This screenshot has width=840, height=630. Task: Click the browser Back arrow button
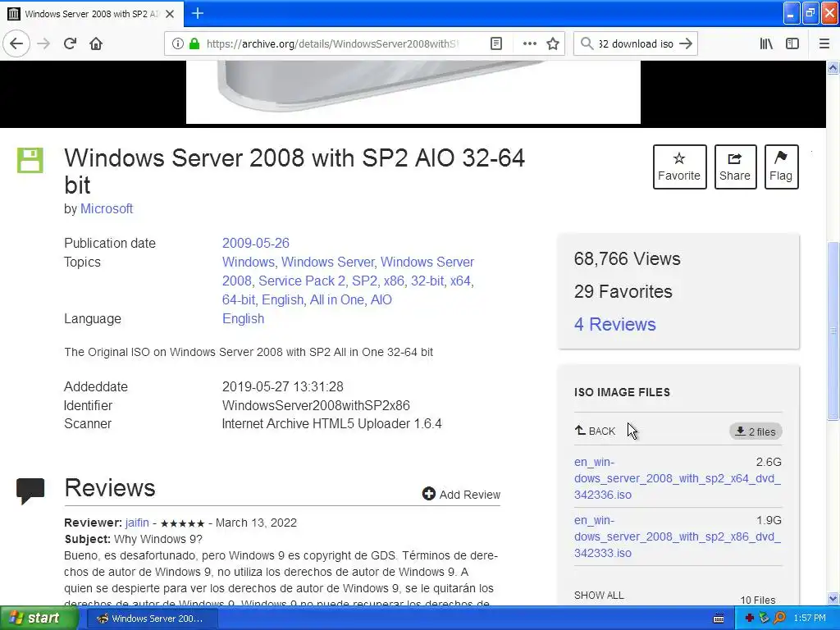coord(16,43)
